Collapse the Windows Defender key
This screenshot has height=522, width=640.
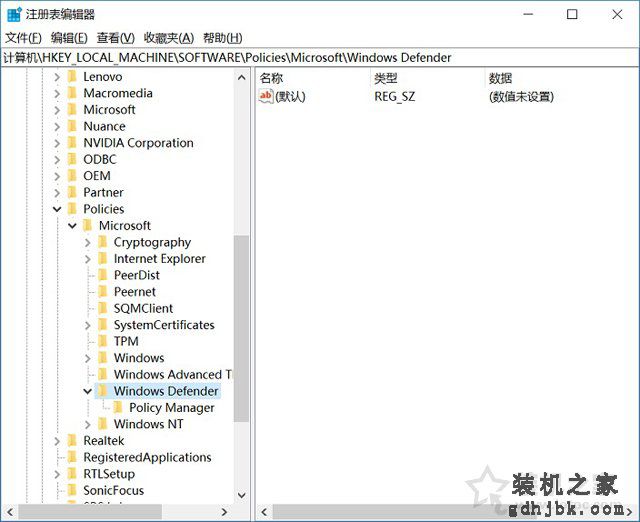click(87, 391)
